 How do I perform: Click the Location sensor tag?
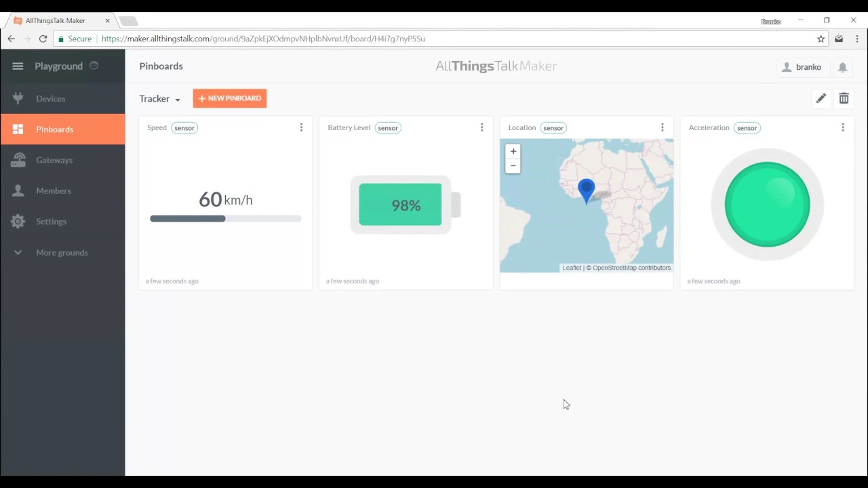pyautogui.click(x=553, y=128)
